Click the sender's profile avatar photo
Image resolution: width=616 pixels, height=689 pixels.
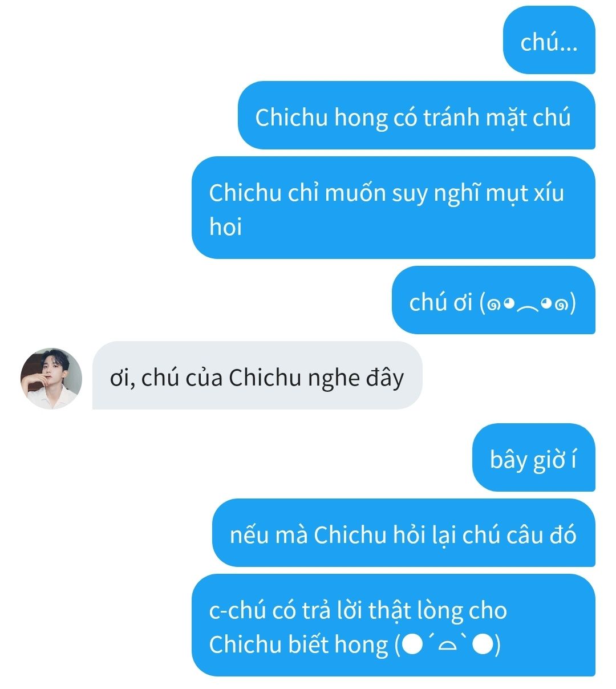pos(51,378)
